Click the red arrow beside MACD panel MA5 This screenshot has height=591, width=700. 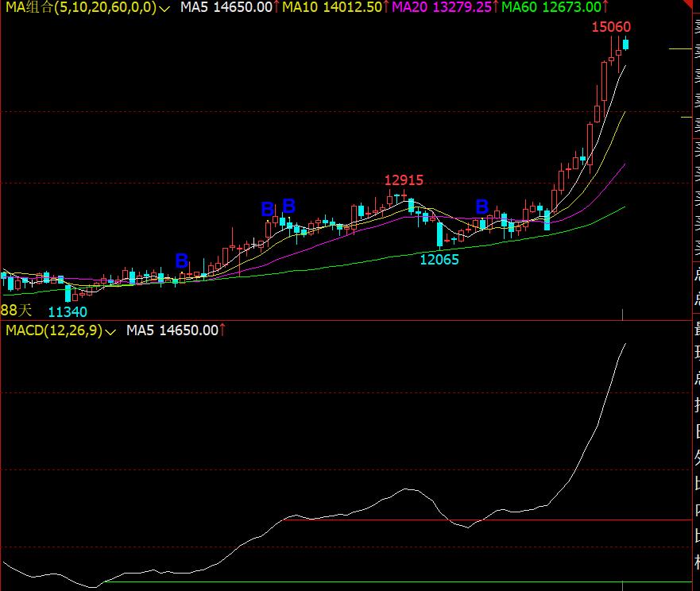tap(222, 330)
